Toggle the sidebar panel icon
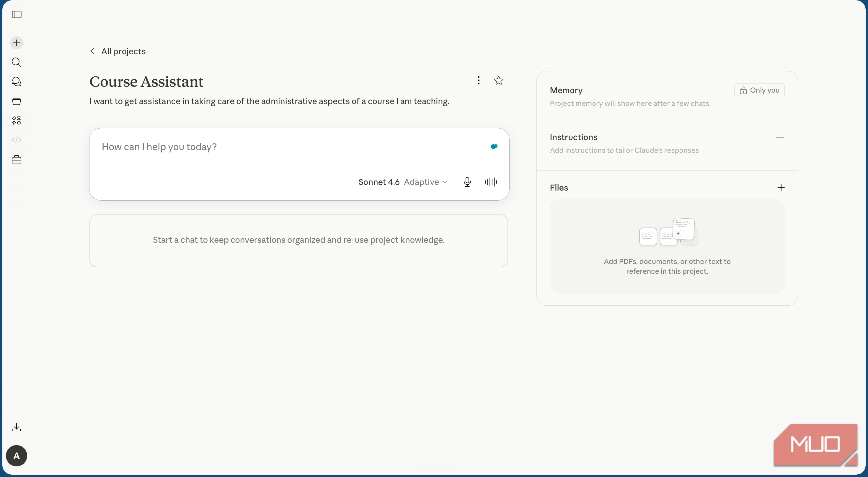 pyautogui.click(x=17, y=14)
